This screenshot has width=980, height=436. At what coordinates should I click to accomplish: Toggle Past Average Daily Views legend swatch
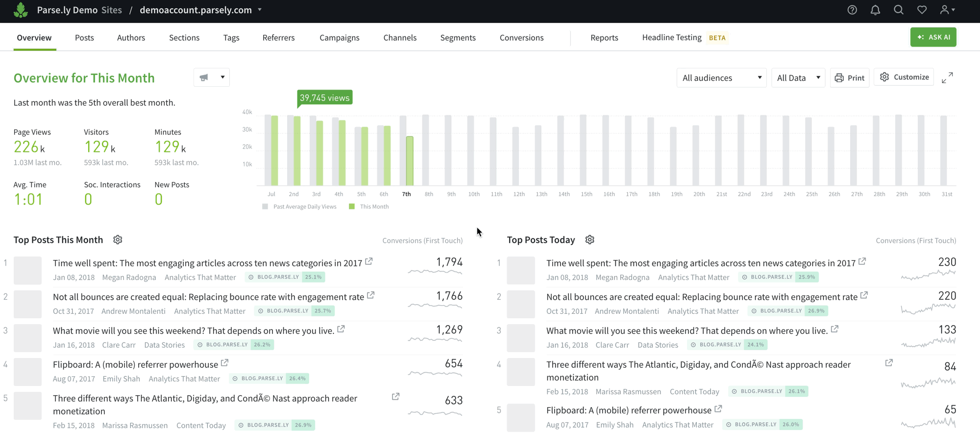coord(265,206)
